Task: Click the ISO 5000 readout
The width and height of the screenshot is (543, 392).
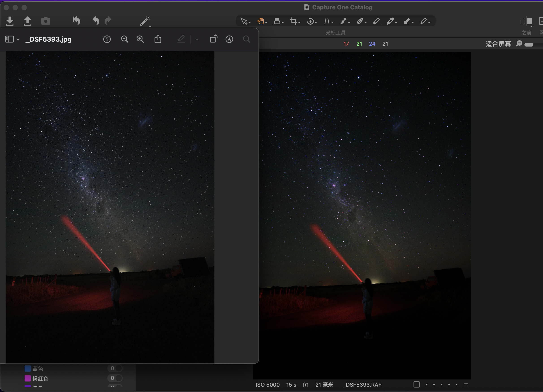Action: (x=268, y=385)
